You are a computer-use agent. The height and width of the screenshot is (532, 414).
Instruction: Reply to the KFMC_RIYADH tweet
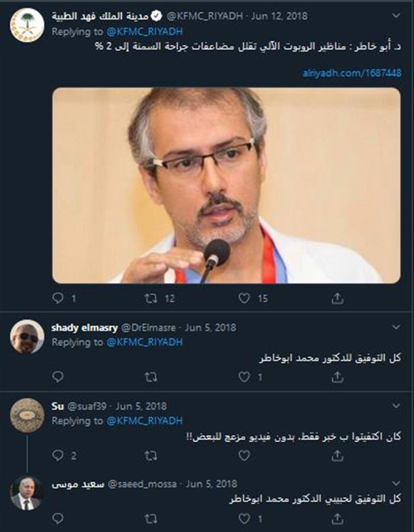(x=58, y=298)
